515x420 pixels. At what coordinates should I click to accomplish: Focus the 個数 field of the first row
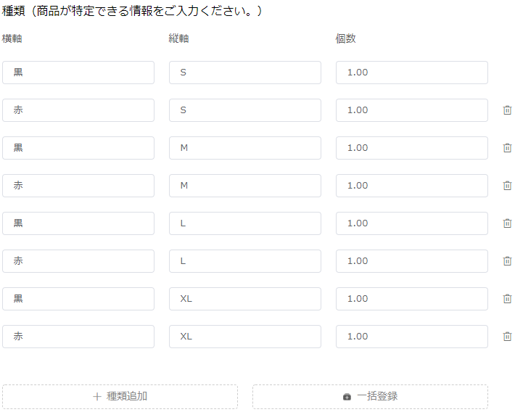412,73
